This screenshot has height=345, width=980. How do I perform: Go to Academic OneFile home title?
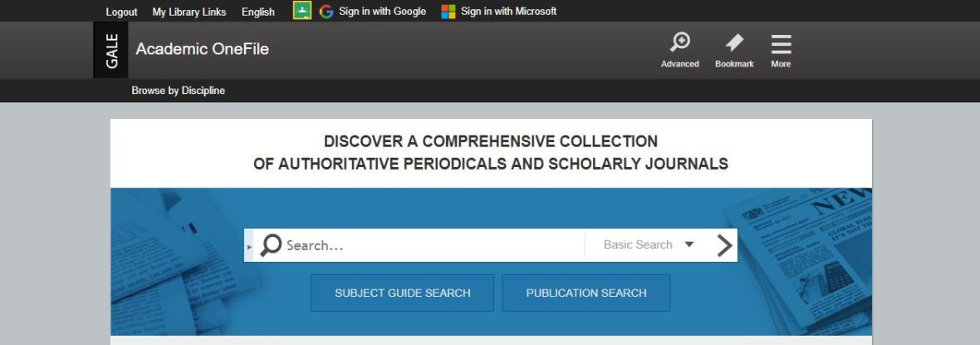[202, 49]
